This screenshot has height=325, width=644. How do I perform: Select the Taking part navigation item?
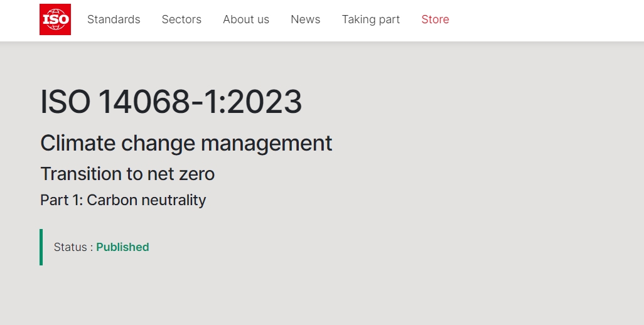tap(371, 19)
